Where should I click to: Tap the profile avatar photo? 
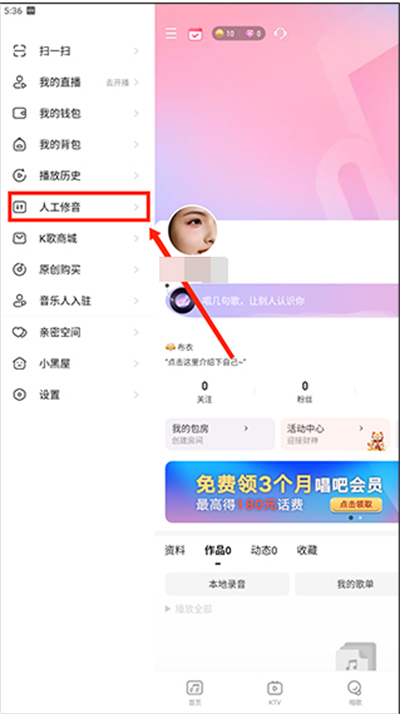coord(193,230)
